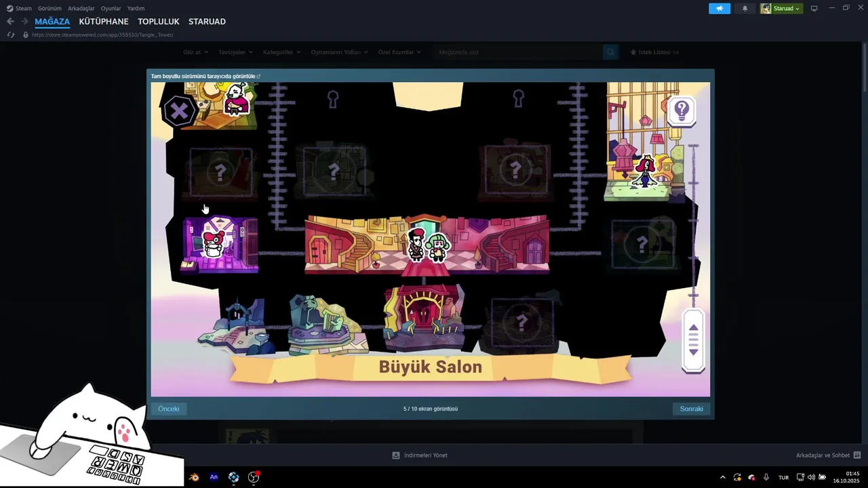Click the microphone icon in system tray
Screen dimensions: 868x488
(x=766, y=477)
